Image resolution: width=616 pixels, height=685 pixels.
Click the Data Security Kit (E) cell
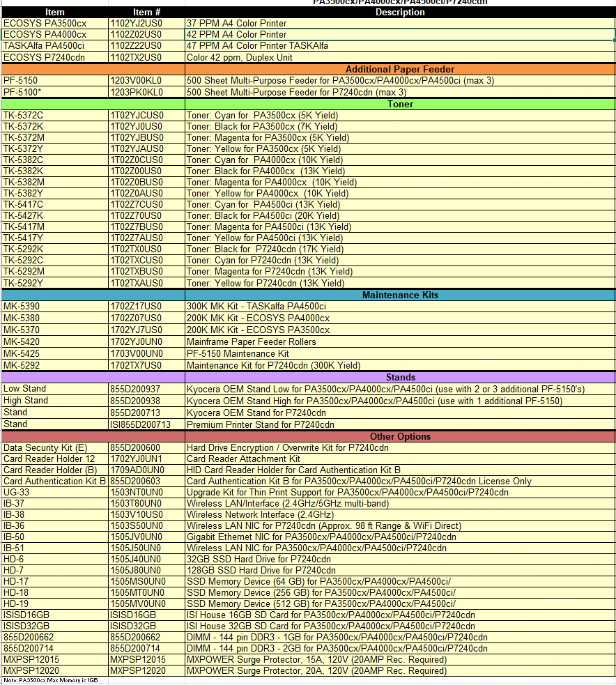pyautogui.click(x=54, y=447)
